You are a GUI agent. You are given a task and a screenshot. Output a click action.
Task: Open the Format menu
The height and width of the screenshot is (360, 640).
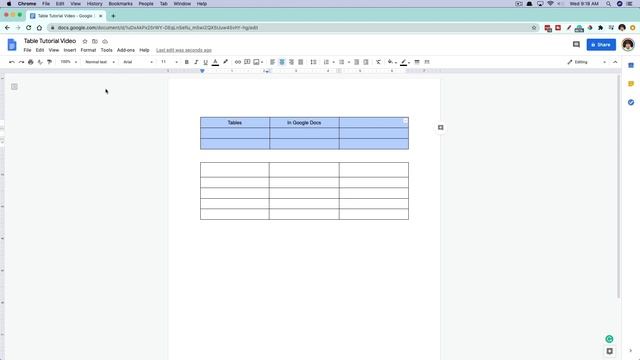pyautogui.click(x=88, y=50)
